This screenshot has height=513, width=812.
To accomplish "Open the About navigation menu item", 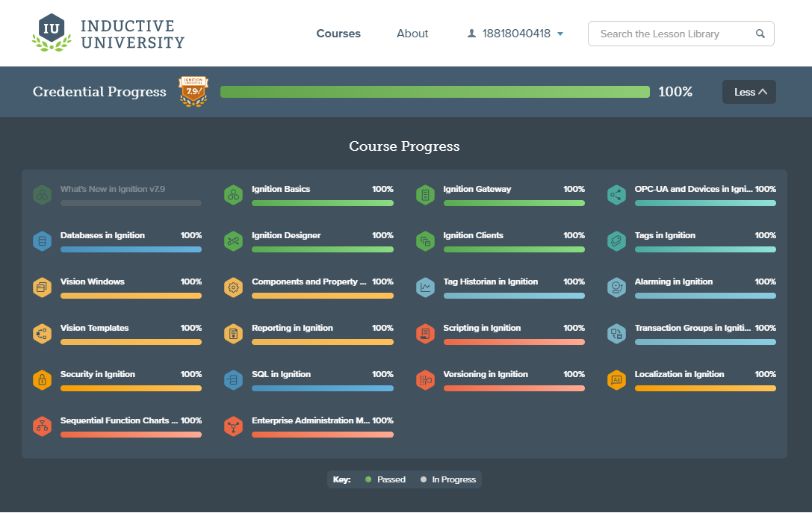I will [x=412, y=34].
